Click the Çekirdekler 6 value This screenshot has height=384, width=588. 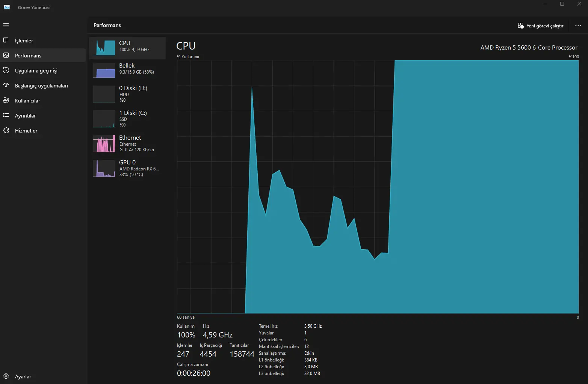(x=305, y=340)
